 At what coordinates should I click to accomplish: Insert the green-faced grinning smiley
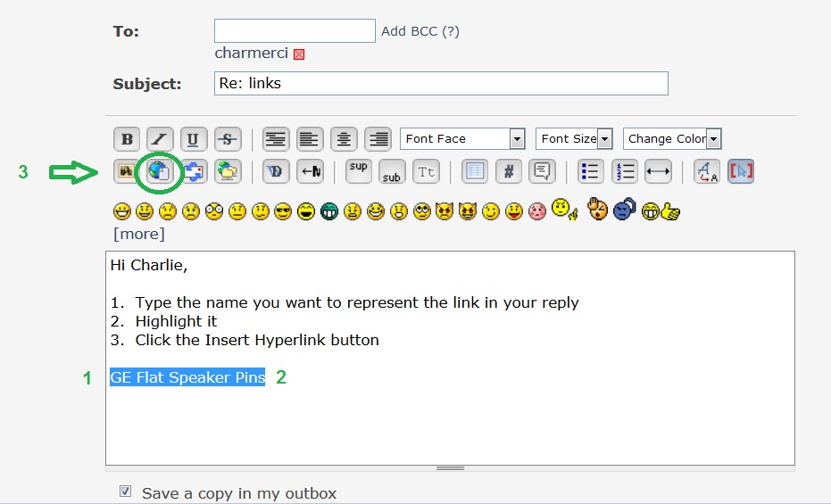click(x=329, y=211)
